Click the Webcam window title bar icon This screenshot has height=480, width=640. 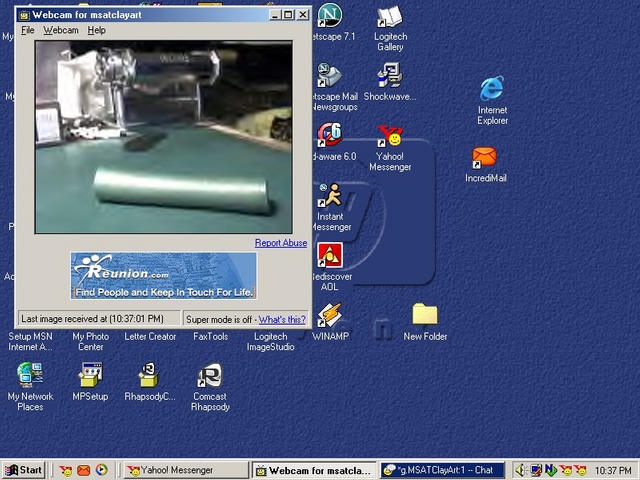pyautogui.click(x=24, y=15)
